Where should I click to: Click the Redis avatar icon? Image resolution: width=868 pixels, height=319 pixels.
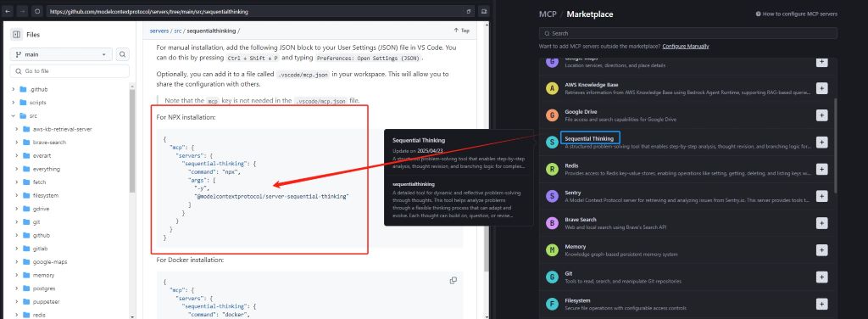[552, 170]
